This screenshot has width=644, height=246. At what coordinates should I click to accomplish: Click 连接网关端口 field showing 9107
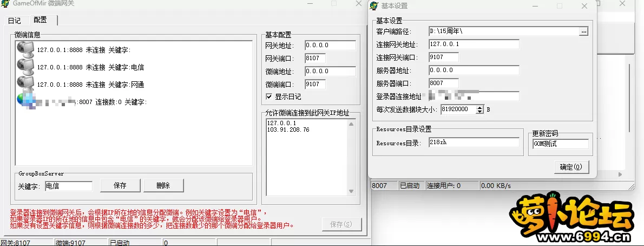coord(444,57)
